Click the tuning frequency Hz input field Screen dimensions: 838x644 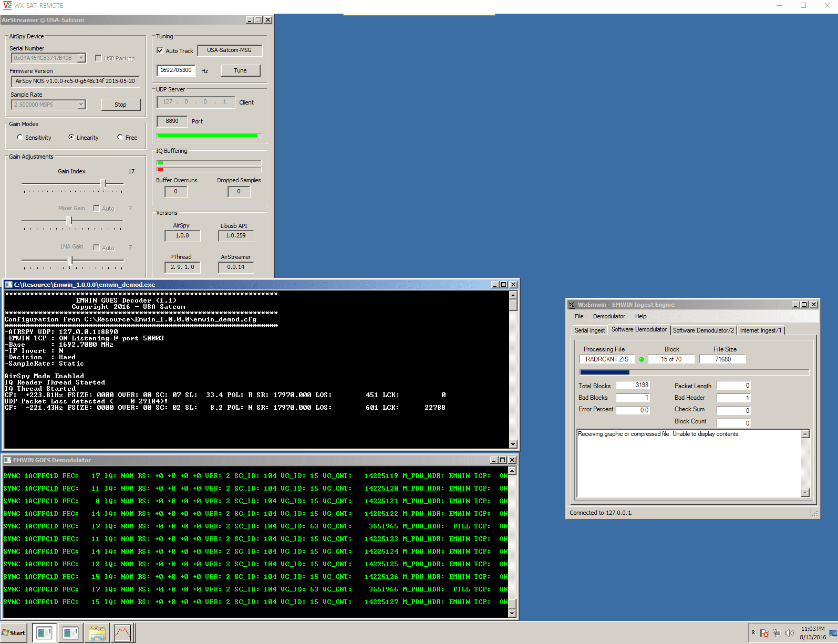tap(176, 70)
